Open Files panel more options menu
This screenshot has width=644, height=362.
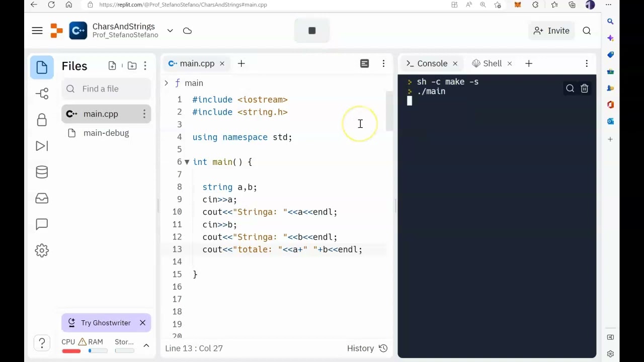coord(145,66)
